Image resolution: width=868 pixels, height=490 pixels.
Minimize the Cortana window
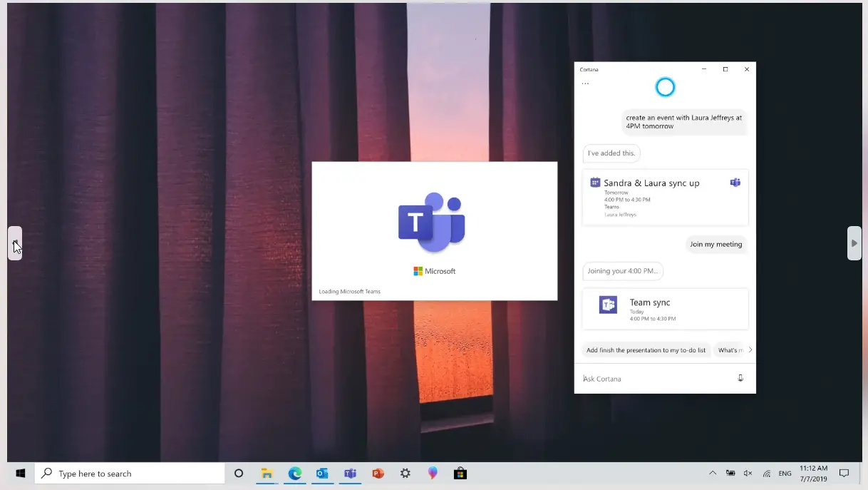point(704,69)
